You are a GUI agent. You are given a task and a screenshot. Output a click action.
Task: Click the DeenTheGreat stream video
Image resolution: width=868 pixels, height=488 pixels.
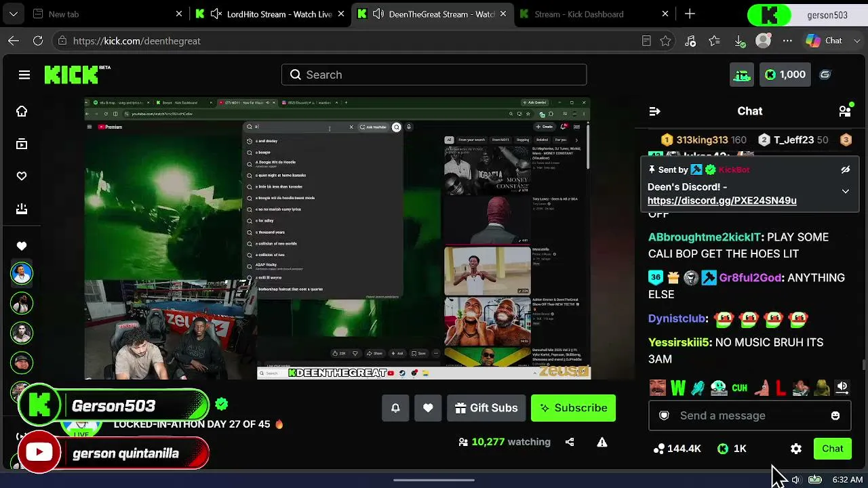337,239
